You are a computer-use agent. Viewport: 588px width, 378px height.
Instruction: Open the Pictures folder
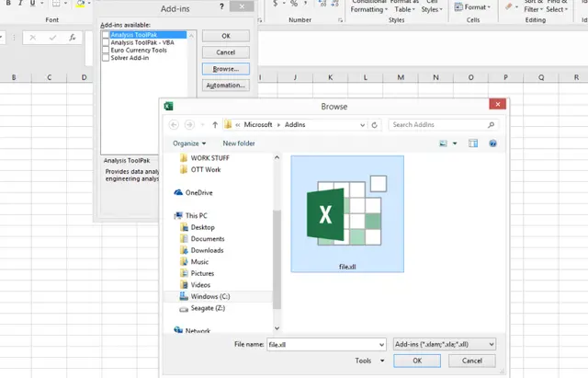point(198,274)
